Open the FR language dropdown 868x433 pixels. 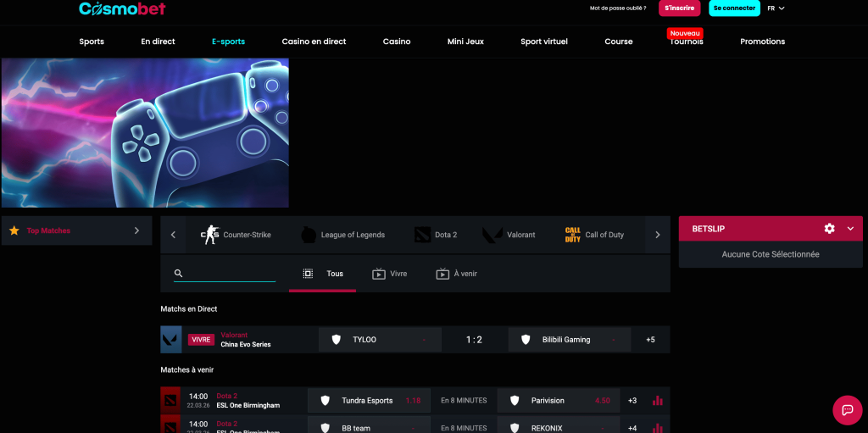[776, 8]
